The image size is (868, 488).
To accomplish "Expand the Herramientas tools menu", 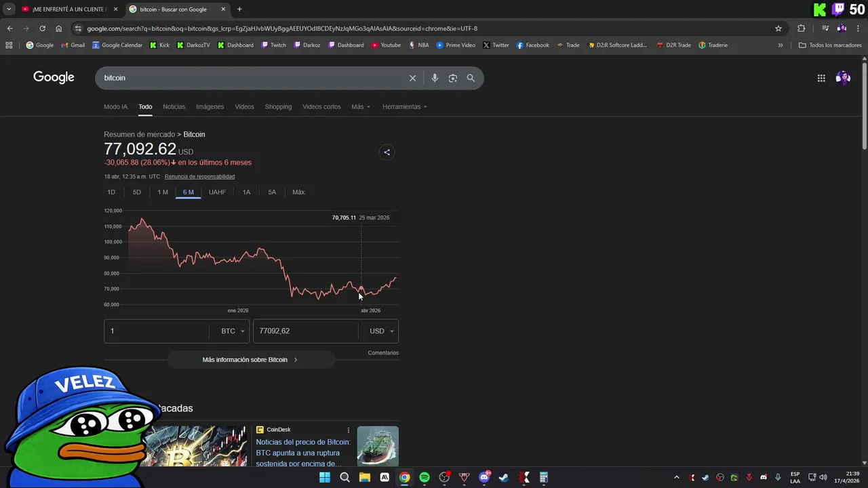I will (x=404, y=106).
